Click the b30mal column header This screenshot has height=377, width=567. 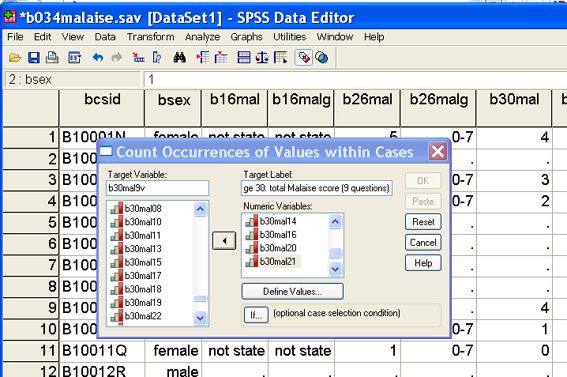(x=514, y=108)
